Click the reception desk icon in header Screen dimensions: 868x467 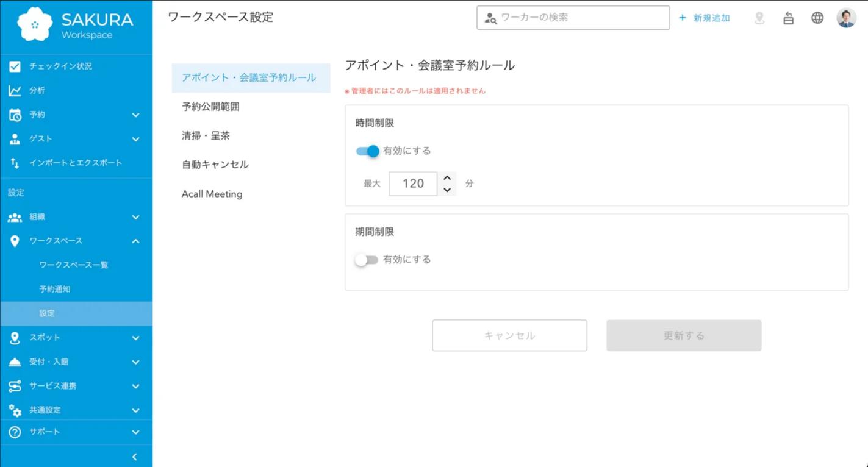coord(788,18)
